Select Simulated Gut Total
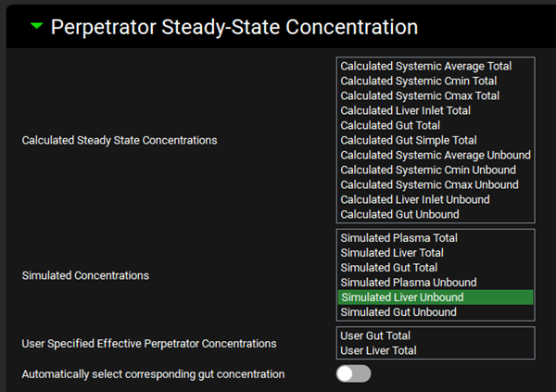Viewport: 556px width, 392px height. point(388,268)
